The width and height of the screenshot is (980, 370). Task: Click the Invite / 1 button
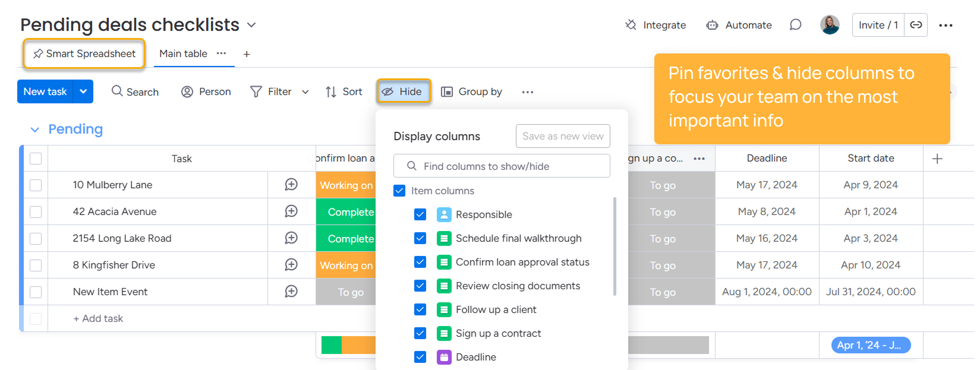pos(878,25)
